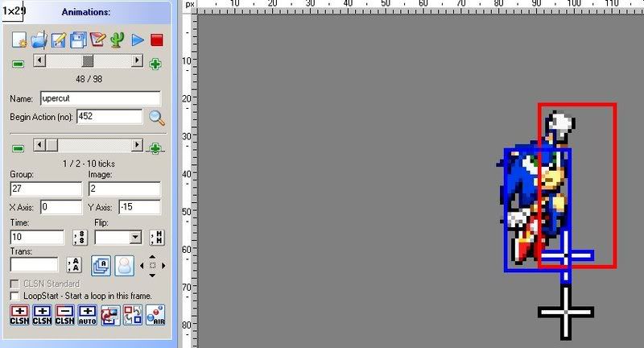The height and width of the screenshot is (348, 644).
Task: Click the person silhouette onion-skin icon
Action: click(x=125, y=265)
